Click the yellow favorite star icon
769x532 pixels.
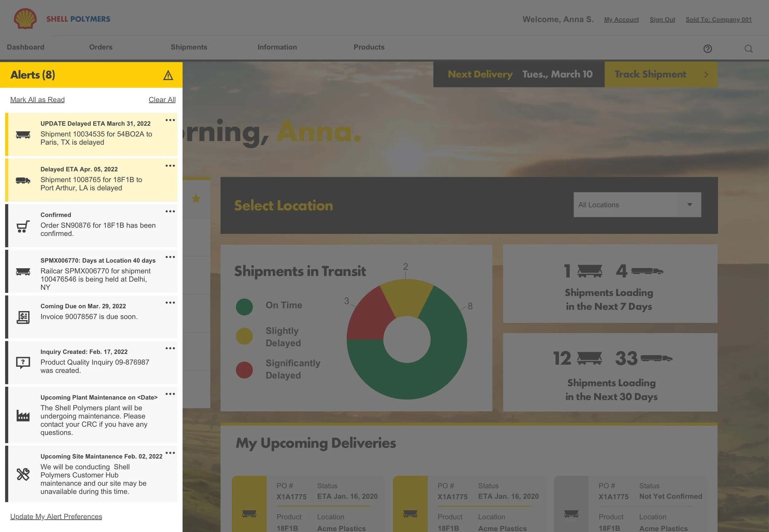coord(196,199)
